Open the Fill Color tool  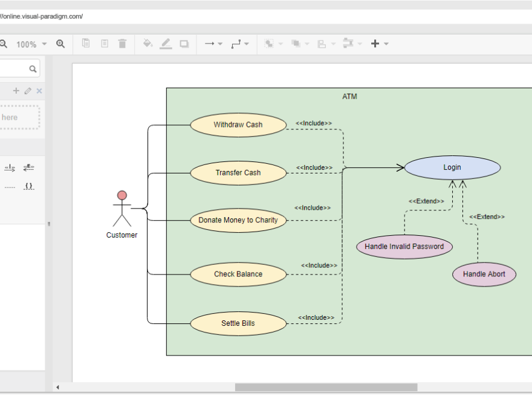(148, 44)
